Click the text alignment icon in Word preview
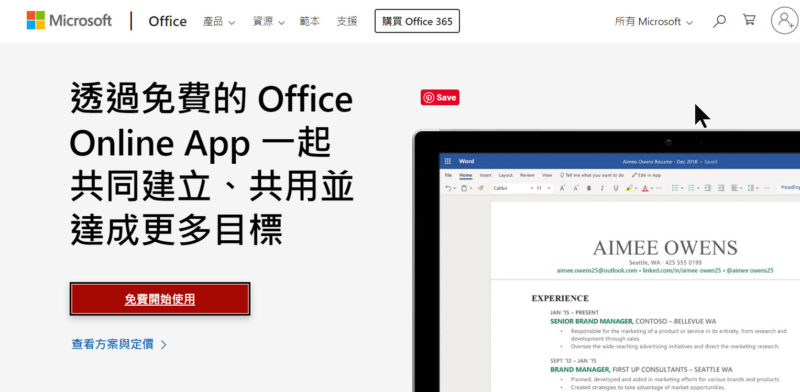This screenshot has width=800, height=392. click(735, 188)
